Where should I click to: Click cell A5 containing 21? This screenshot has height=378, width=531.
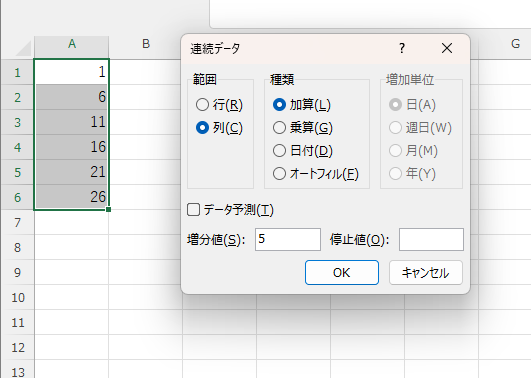[71, 172]
